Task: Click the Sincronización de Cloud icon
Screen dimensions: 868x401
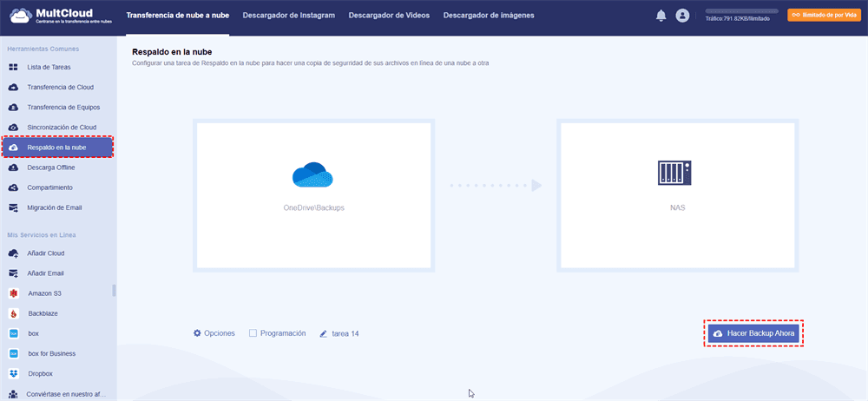Action: 13,128
